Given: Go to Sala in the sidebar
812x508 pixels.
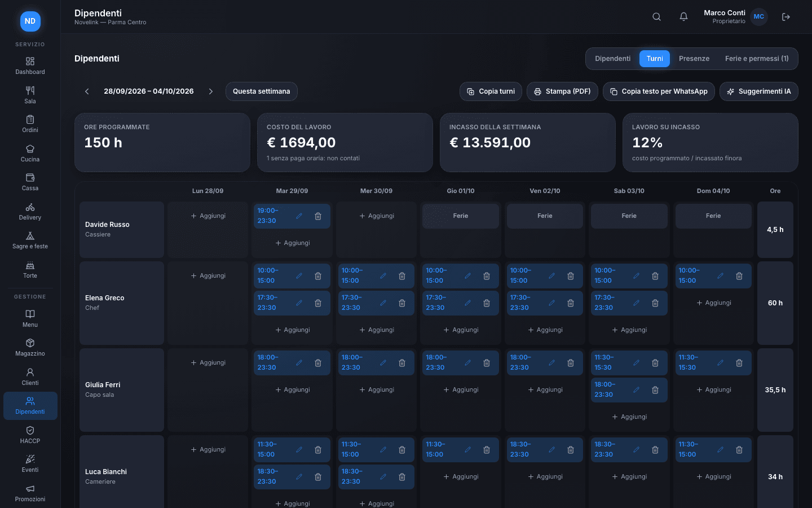Looking at the screenshot, I should click(30, 95).
